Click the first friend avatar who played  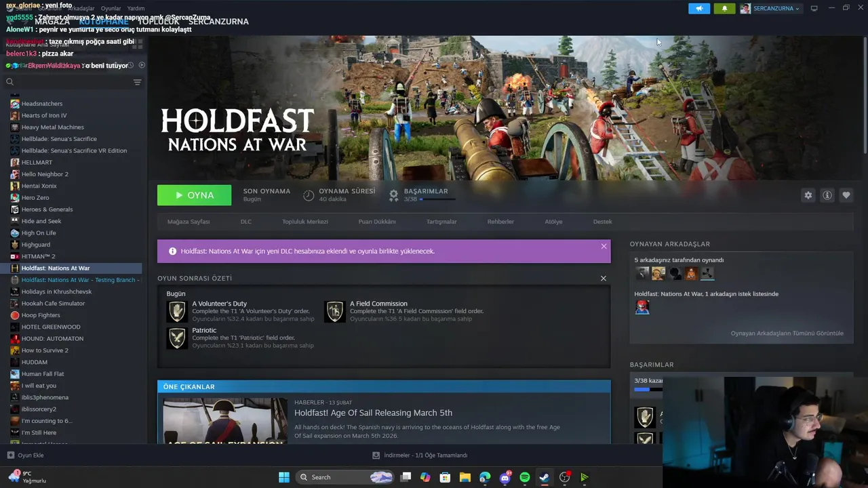point(642,273)
